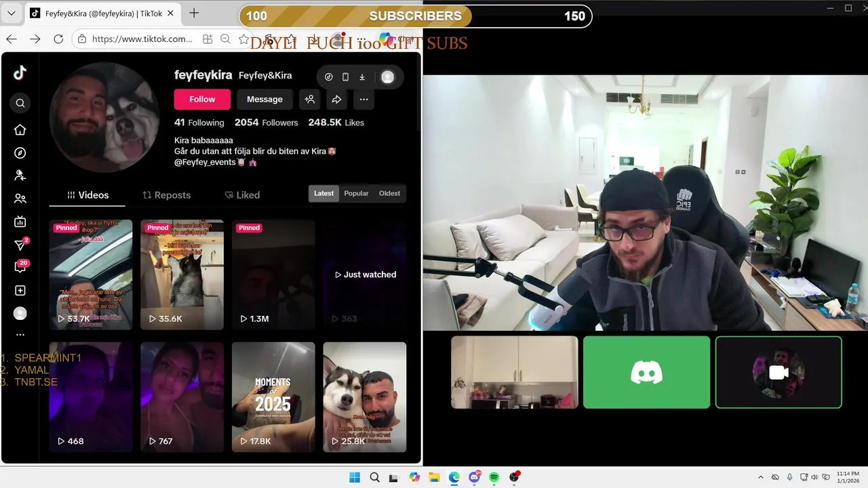Sort videos by Popular

[x=356, y=193]
